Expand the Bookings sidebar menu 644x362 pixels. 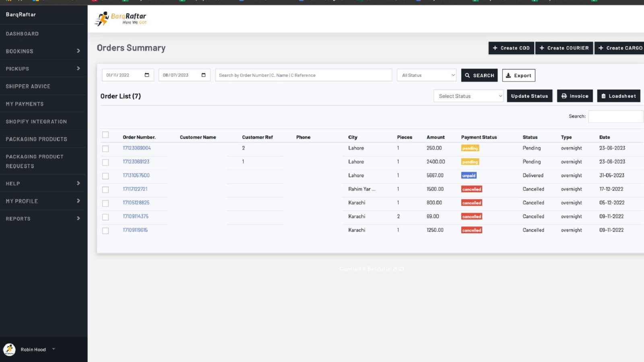click(43, 51)
